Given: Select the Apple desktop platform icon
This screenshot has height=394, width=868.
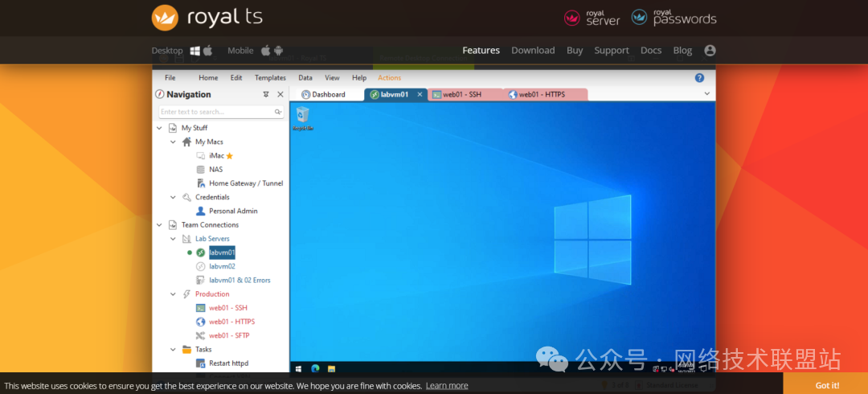Looking at the screenshot, I should click(208, 51).
